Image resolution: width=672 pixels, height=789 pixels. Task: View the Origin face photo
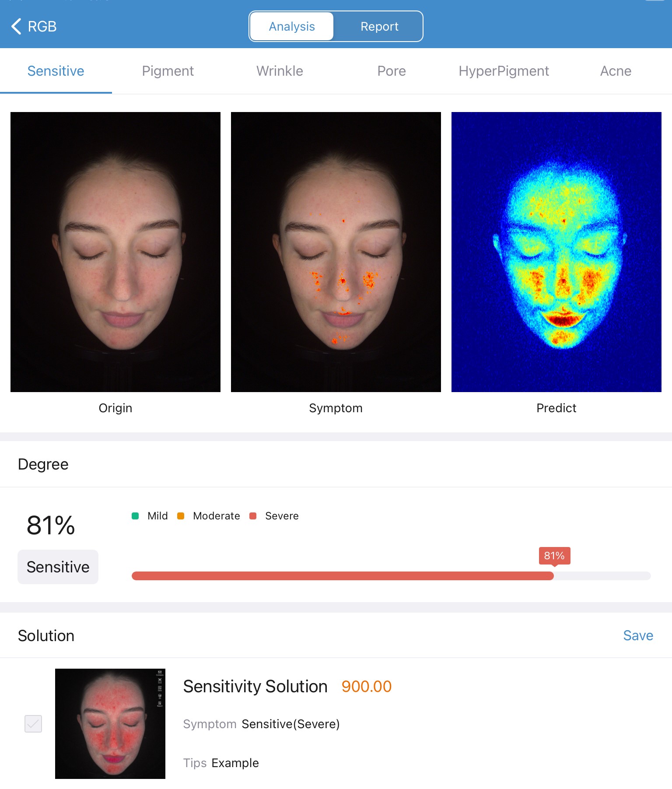pos(115,252)
